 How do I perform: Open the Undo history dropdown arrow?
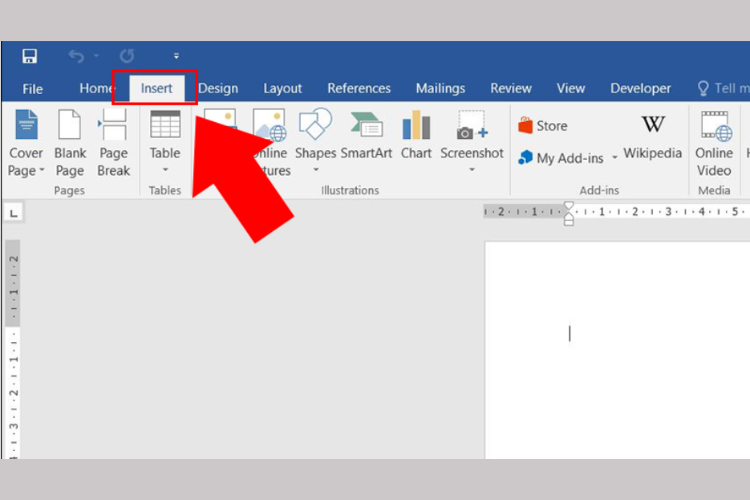96,56
